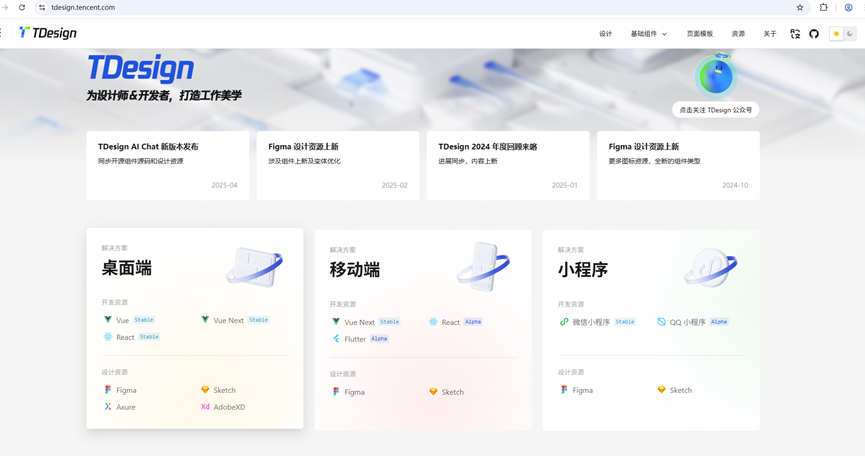
Task: Open the 资源 nav item
Action: 738,34
